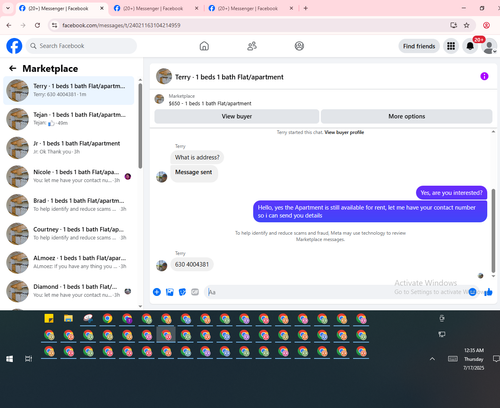Screen dimensions: 500x408
Task: Open the Friends icon in top navigation
Action: pyautogui.click(x=252, y=46)
